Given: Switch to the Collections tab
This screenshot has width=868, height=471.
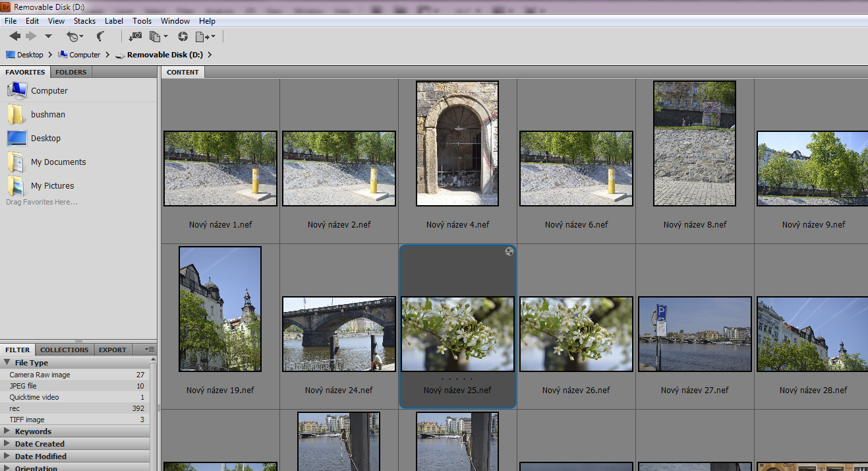Looking at the screenshot, I should tap(64, 350).
